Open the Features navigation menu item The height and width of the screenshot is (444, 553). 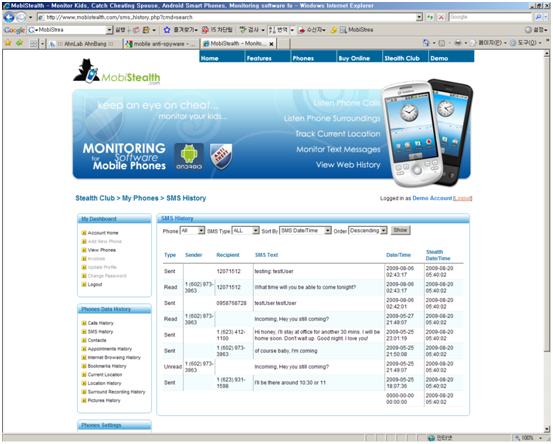pyautogui.click(x=259, y=58)
